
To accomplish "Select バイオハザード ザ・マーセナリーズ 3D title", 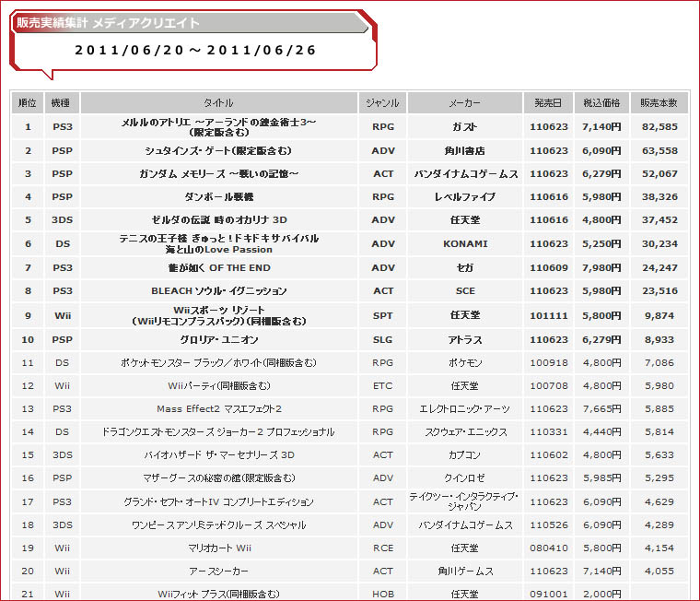I will tap(219, 454).
